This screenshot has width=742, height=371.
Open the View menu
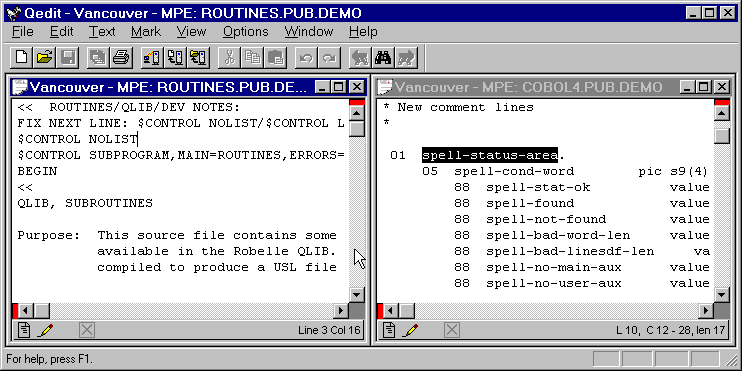pos(191,32)
